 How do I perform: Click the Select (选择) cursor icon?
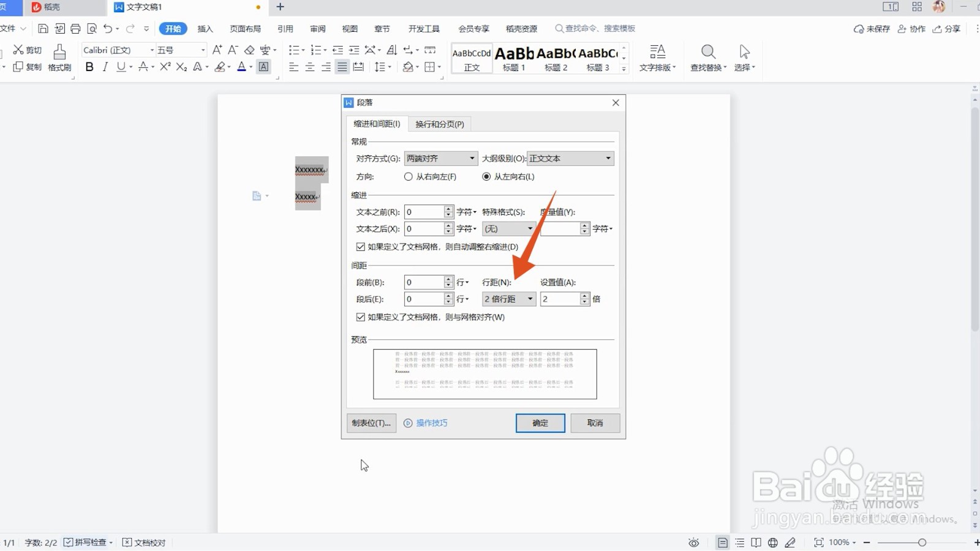tap(744, 51)
